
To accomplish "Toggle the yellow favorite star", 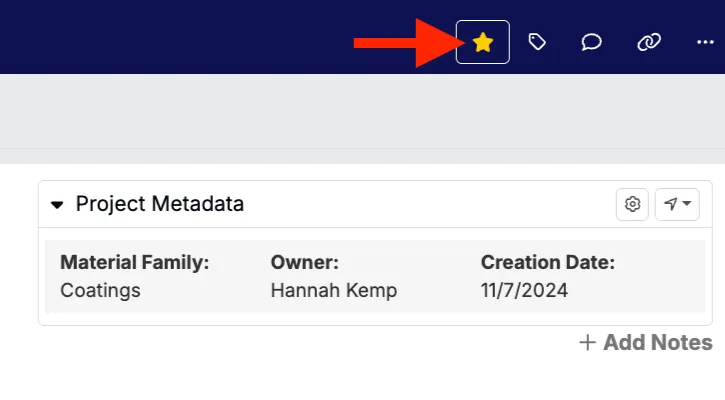I will pyautogui.click(x=483, y=42).
